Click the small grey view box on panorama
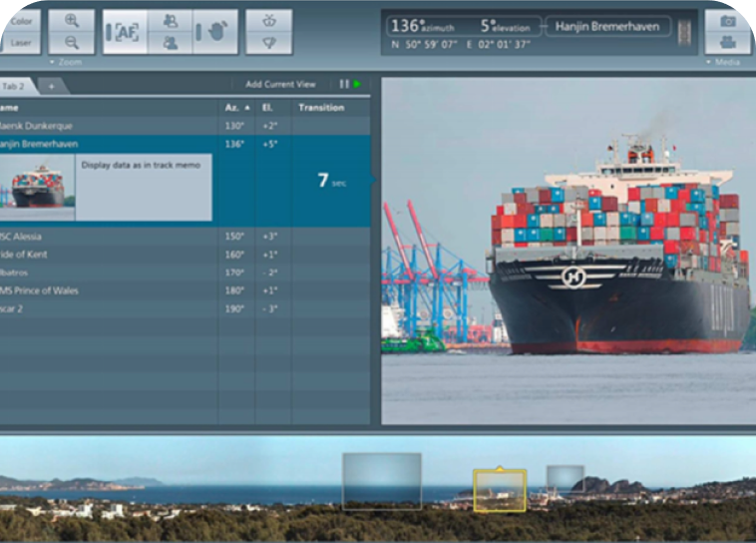756x543 pixels. click(566, 479)
